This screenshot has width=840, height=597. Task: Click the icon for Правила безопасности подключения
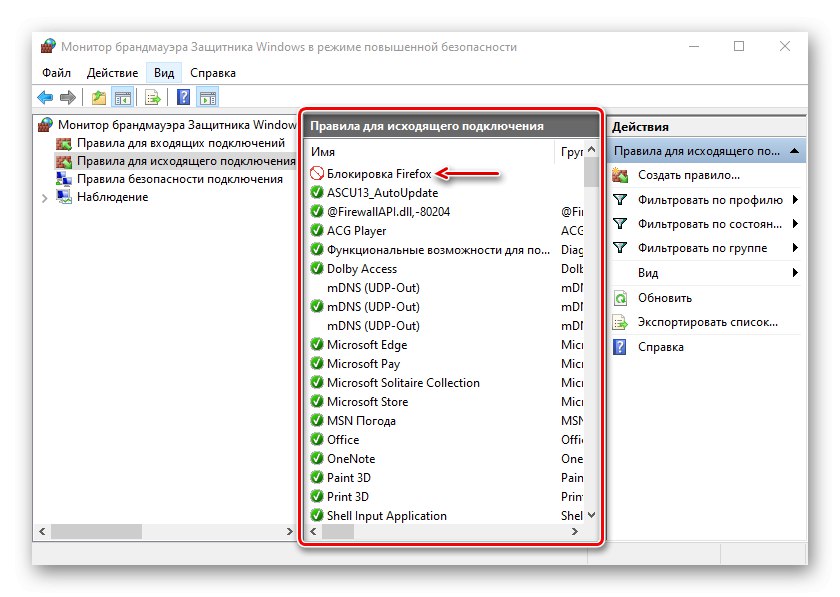point(64,178)
